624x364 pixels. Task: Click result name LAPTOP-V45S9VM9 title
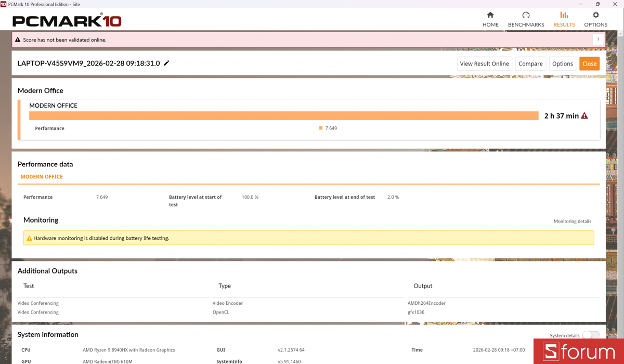point(89,63)
